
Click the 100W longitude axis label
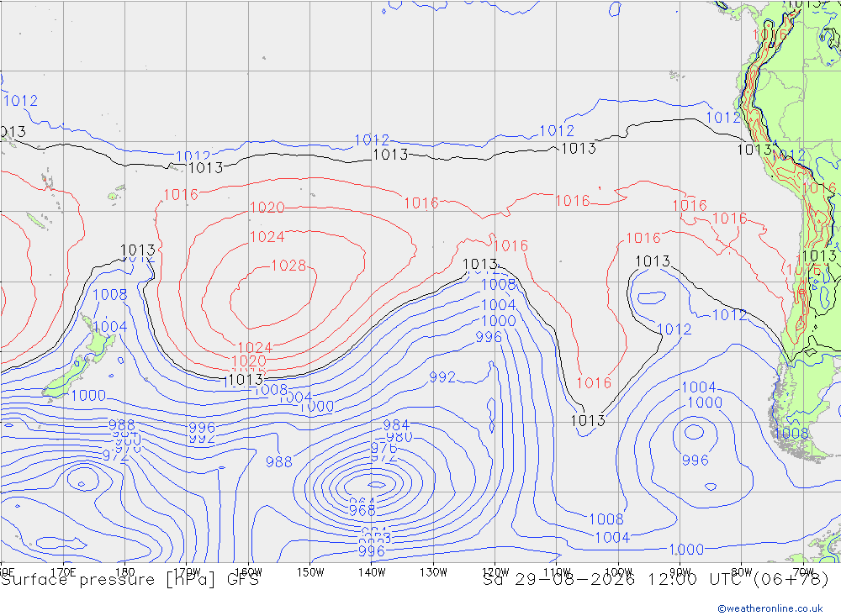click(618, 572)
